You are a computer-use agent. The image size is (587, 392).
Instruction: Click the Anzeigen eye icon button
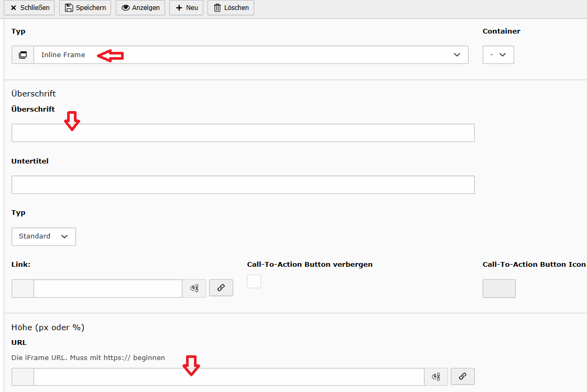(140, 8)
